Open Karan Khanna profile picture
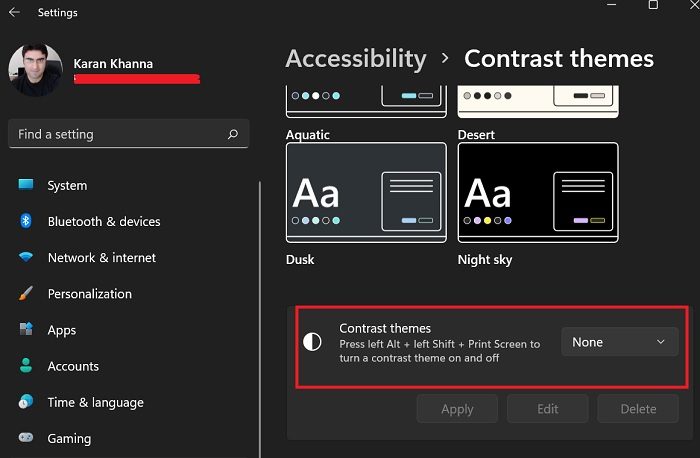 (x=35, y=70)
